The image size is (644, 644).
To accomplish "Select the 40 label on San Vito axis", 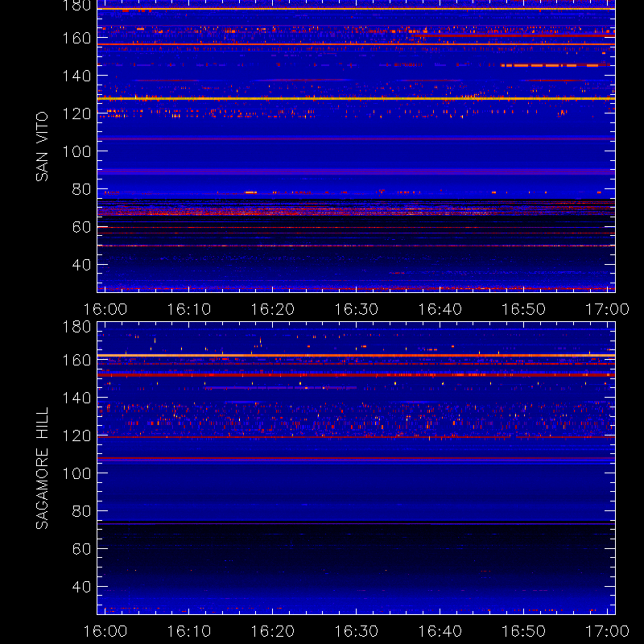I will coord(81,265).
